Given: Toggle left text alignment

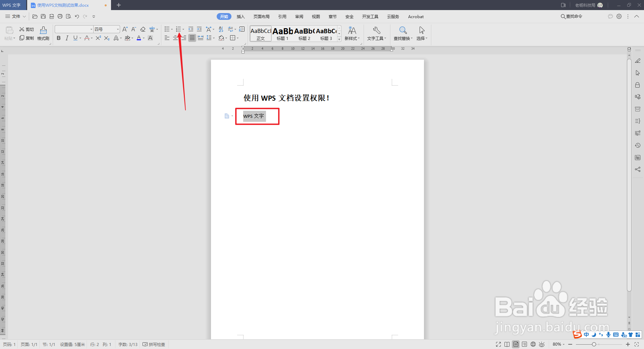Looking at the screenshot, I should coord(167,38).
